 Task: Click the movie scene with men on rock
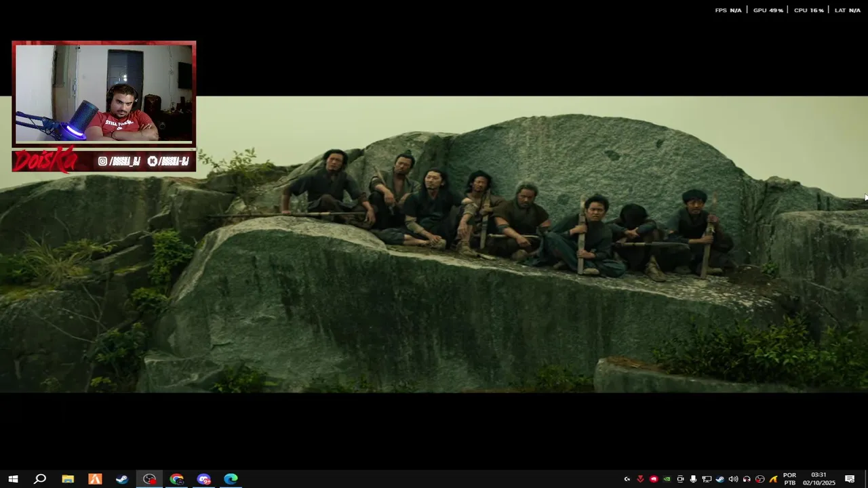pyautogui.click(x=434, y=244)
